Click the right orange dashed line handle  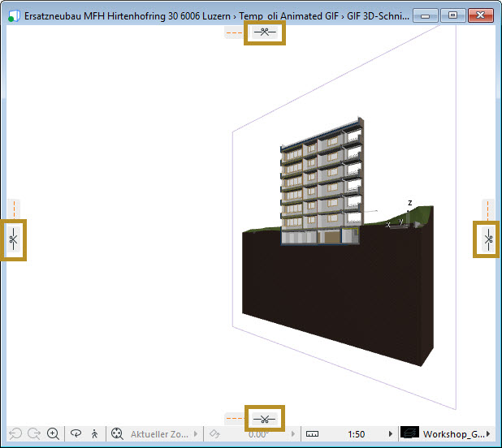point(488,209)
